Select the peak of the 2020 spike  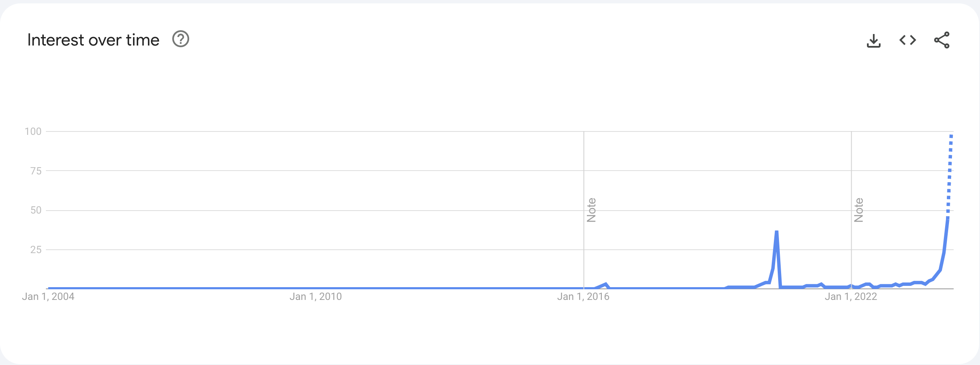(x=776, y=232)
